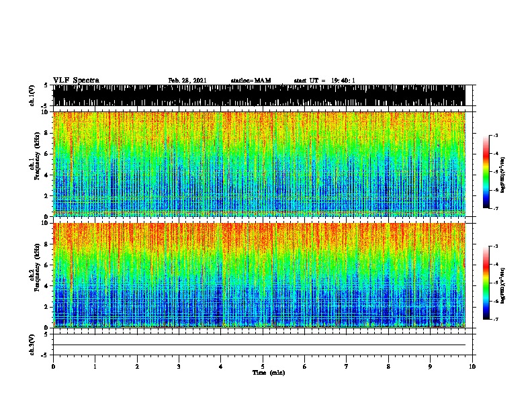Click the ch.2 color bar units label
Screen dimensions: 532x411
click(x=502, y=285)
